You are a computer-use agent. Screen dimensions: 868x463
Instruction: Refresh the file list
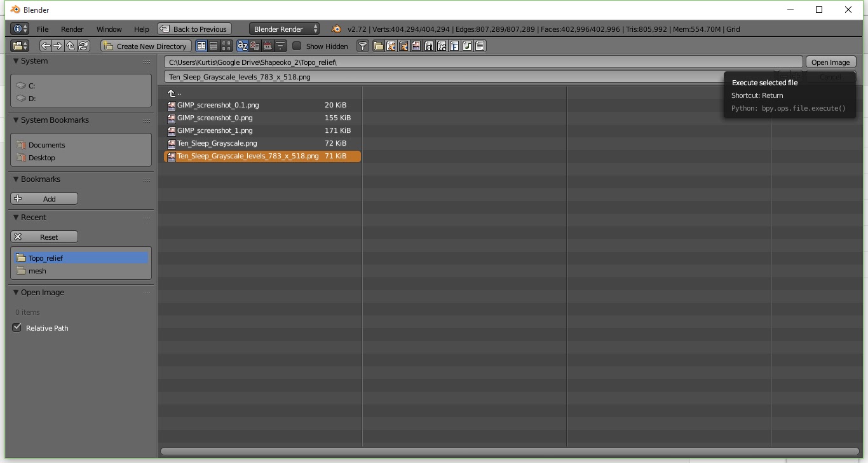[83, 46]
